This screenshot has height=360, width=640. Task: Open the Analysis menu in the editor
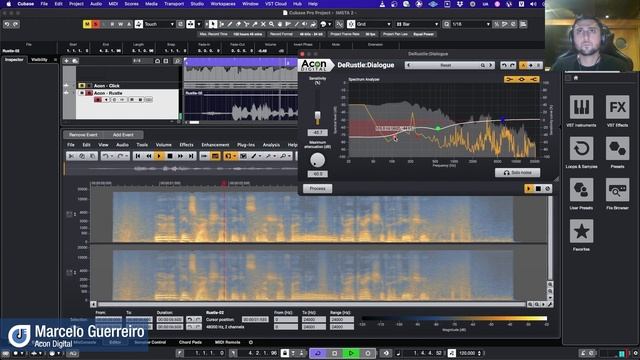(x=271, y=145)
